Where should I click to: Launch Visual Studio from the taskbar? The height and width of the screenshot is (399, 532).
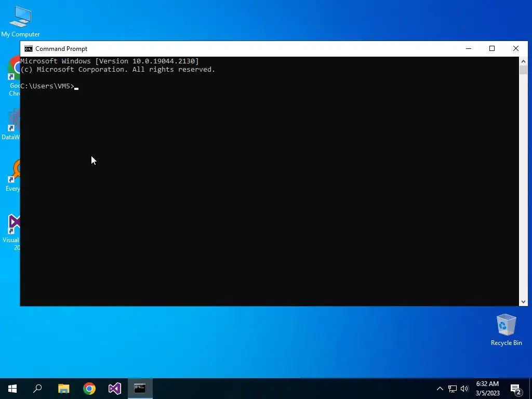(115, 389)
